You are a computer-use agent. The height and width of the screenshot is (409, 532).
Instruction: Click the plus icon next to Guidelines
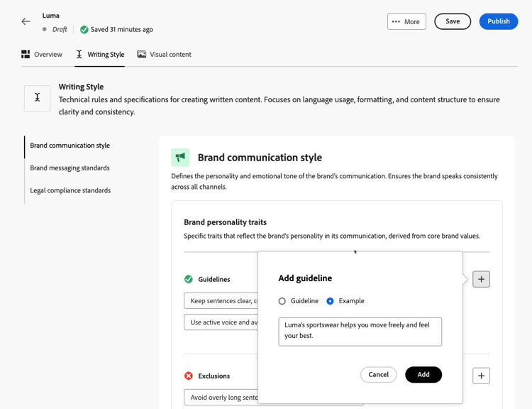[481, 279]
